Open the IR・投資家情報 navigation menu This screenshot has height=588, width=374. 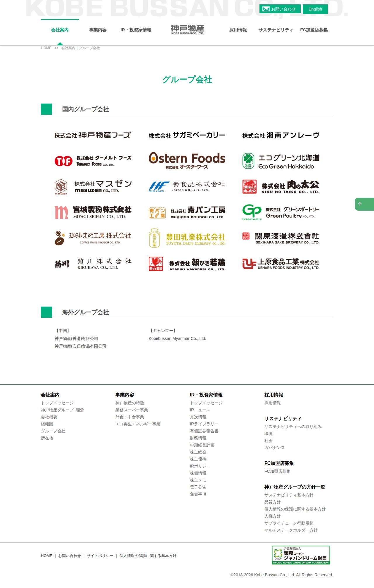(x=136, y=30)
